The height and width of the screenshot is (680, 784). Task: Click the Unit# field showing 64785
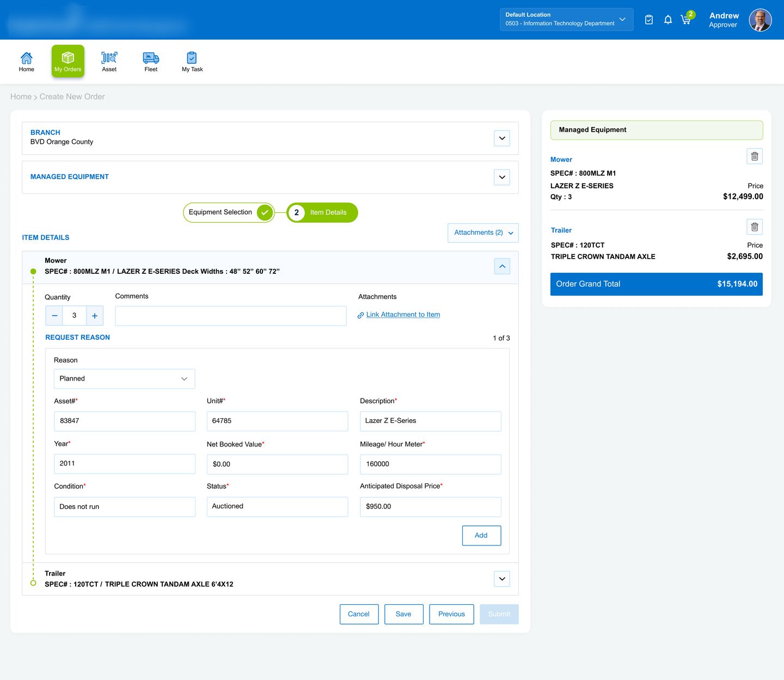(277, 421)
